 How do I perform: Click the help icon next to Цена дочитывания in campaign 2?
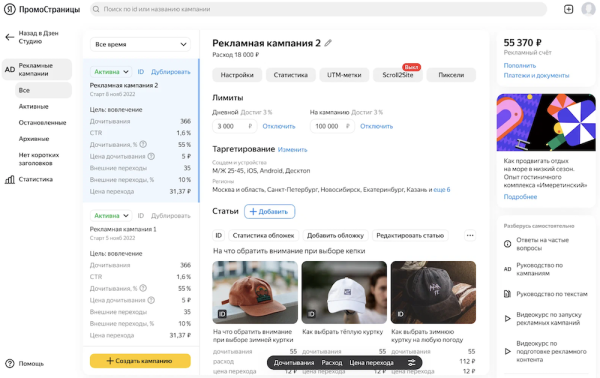[151, 156]
